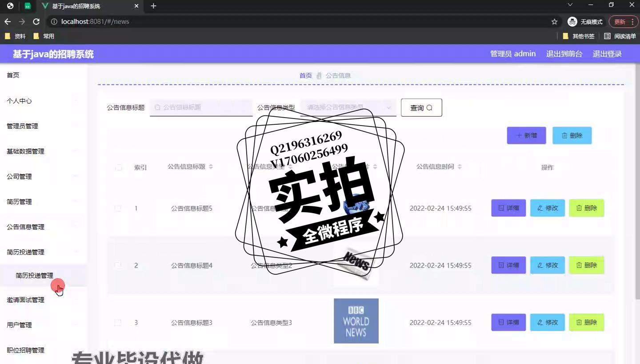Click 管理员 admin in the header

click(513, 54)
